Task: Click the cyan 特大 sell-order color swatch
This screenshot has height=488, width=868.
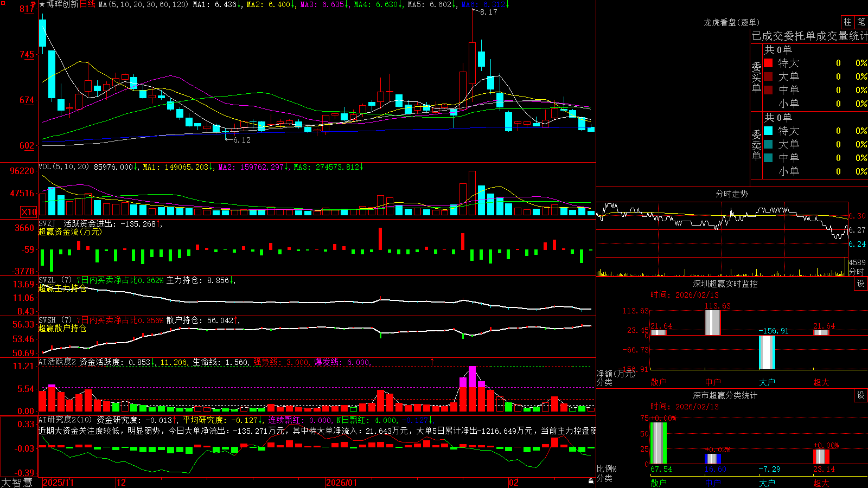Action: point(768,131)
